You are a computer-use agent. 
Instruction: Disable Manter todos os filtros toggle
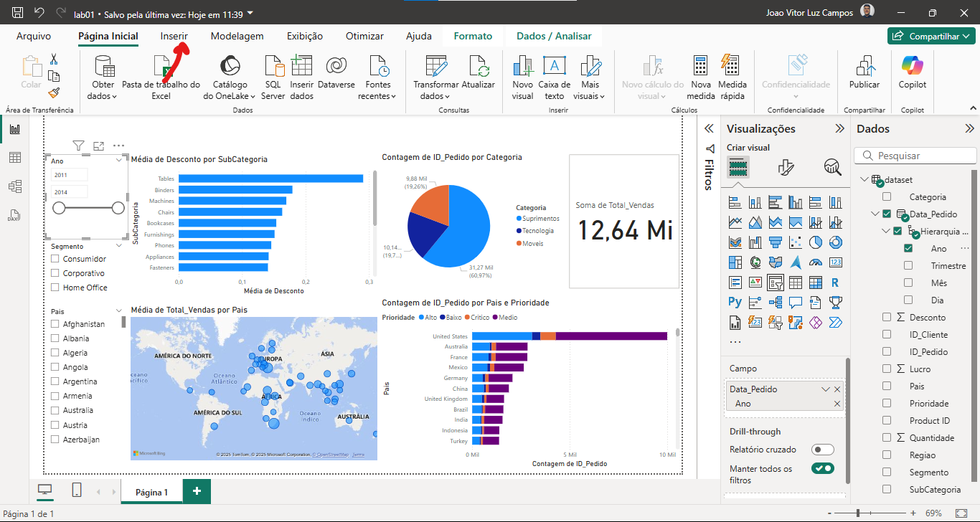(x=823, y=468)
